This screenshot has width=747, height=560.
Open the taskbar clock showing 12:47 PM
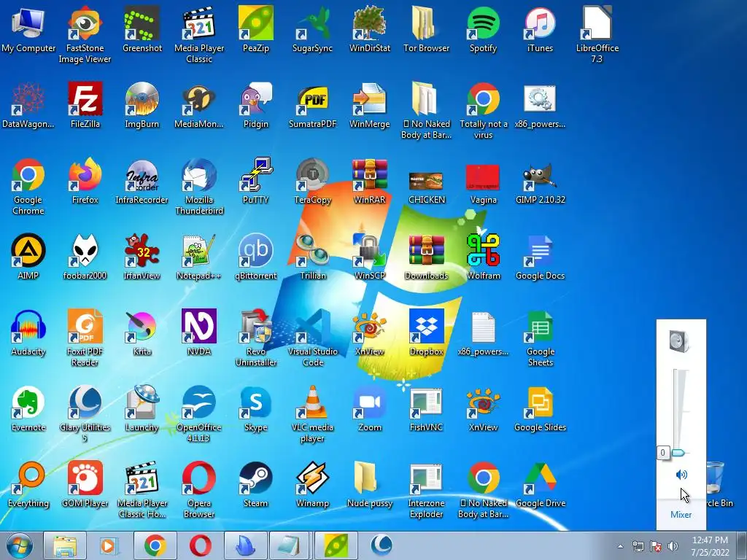click(x=710, y=545)
